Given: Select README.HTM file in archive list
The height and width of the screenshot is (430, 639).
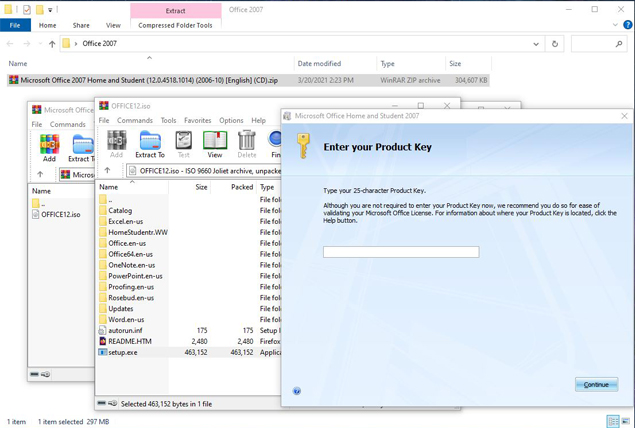Looking at the screenshot, I should (130, 341).
